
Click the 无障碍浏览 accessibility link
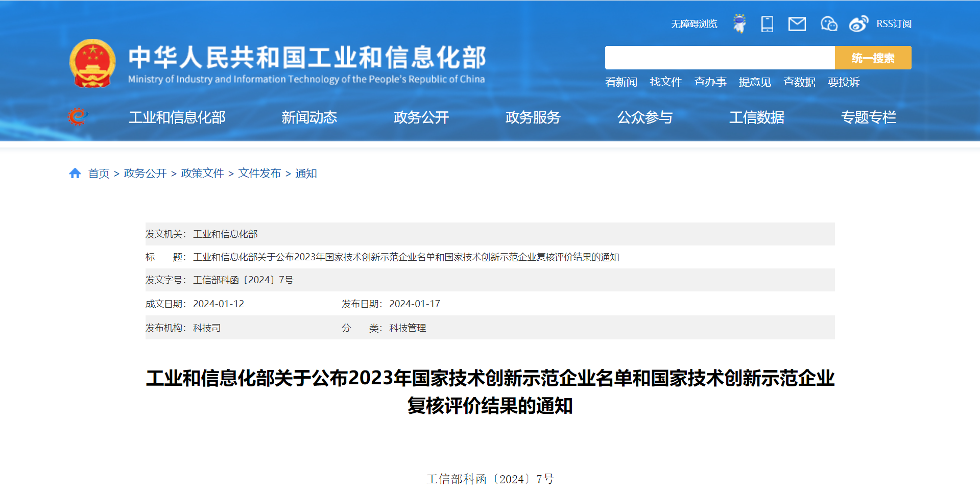tap(694, 24)
